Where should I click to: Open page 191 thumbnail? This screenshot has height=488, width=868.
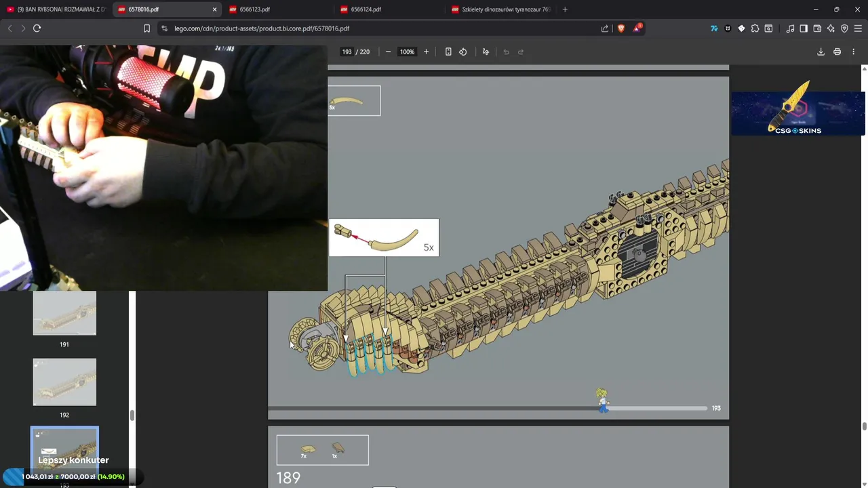[64, 313]
